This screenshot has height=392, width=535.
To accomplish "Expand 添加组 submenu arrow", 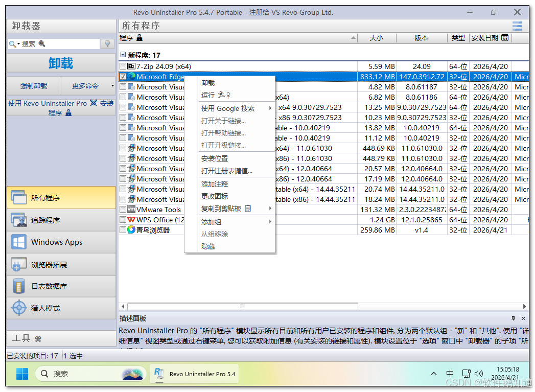I will pyautogui.click(x=270, y=222).
